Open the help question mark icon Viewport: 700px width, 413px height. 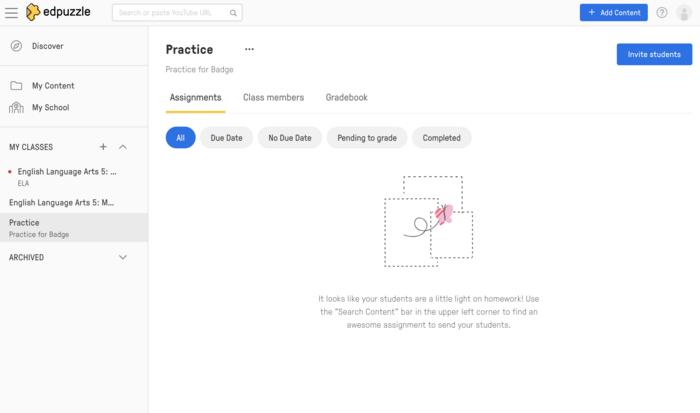662,13
